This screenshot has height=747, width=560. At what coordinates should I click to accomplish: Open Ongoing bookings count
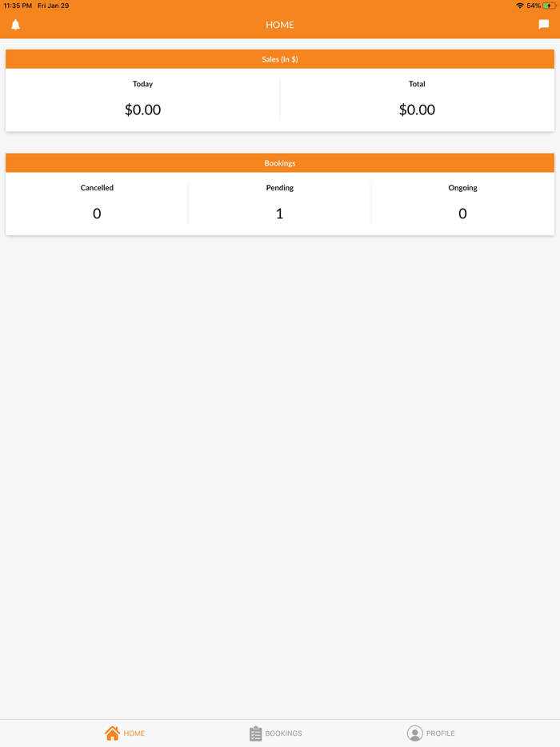click(x=462, y=214)
